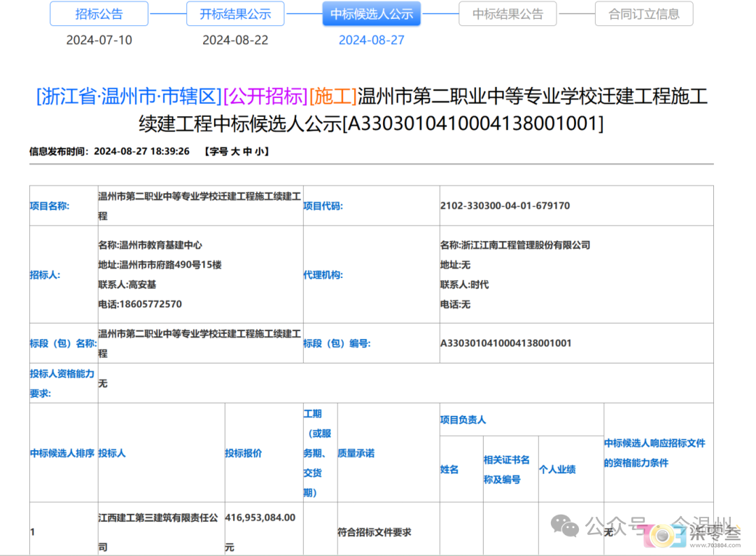Set font size to 大

(x=235, y=151)
